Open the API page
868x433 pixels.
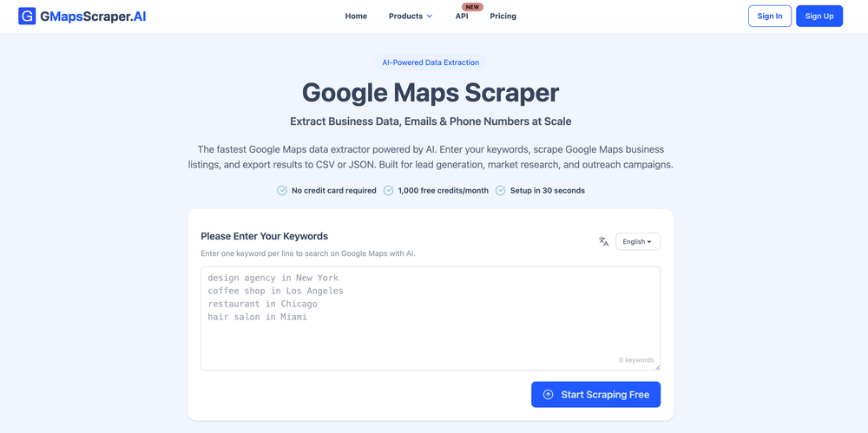[x=462, y=16]
